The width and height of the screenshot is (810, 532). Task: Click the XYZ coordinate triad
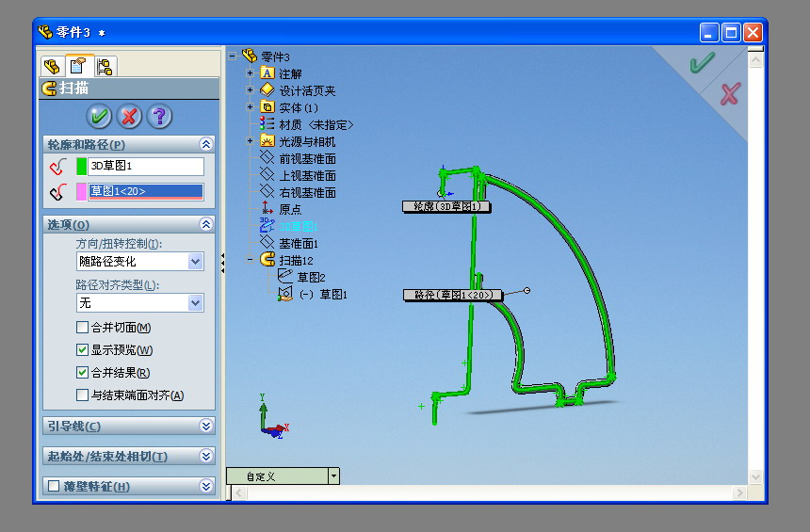point(274,416)
